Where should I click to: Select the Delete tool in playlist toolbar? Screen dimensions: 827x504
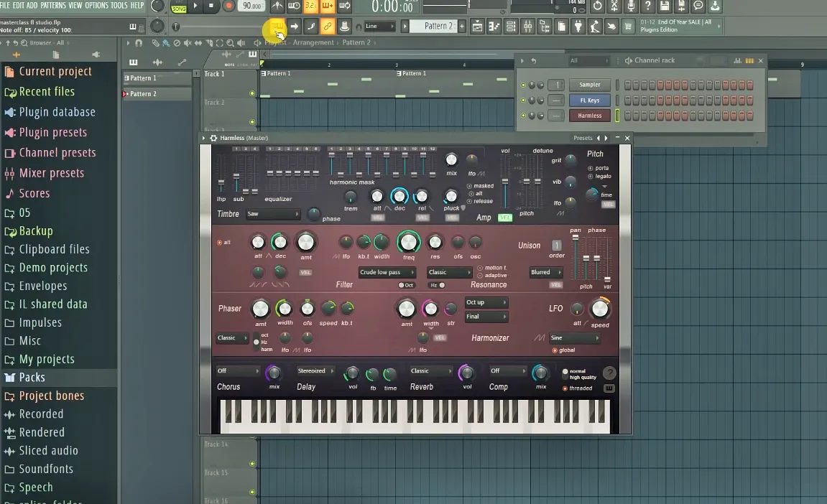pos(177,42)
